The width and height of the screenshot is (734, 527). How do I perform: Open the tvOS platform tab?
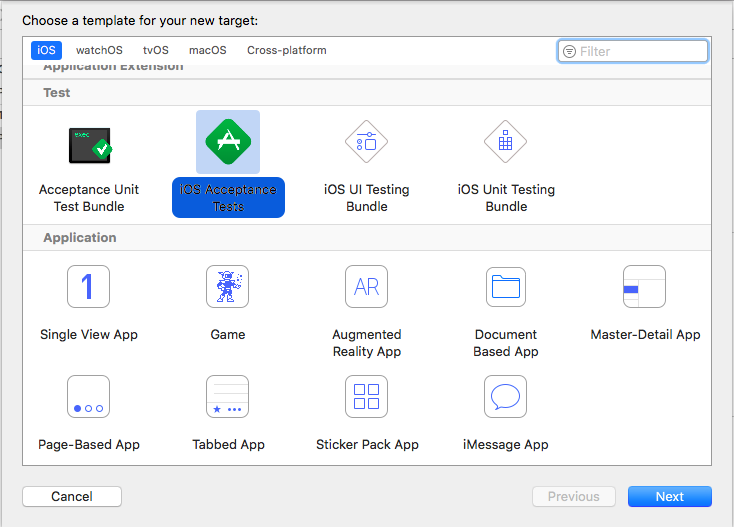pyautogui.click(x=156, y=50)
